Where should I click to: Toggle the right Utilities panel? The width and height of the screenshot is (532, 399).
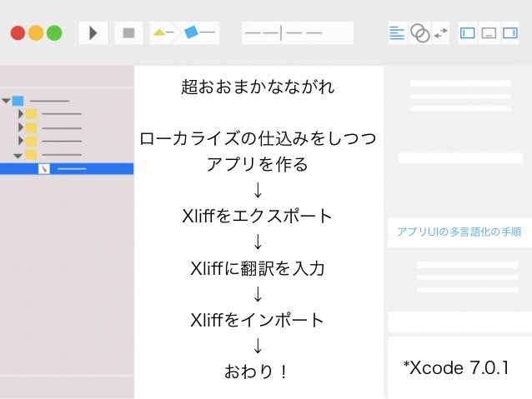pyautogui.click(x=509, y=32)
